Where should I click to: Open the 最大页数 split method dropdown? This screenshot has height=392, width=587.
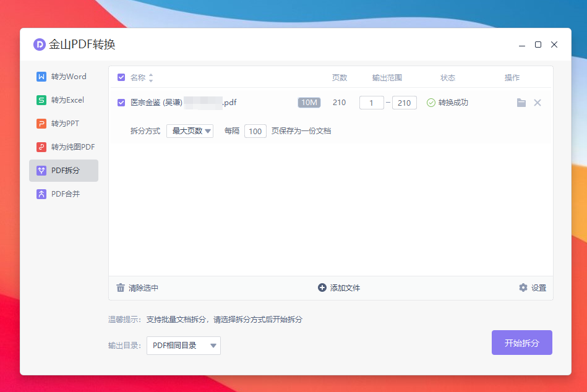click(x=190, y=131)
